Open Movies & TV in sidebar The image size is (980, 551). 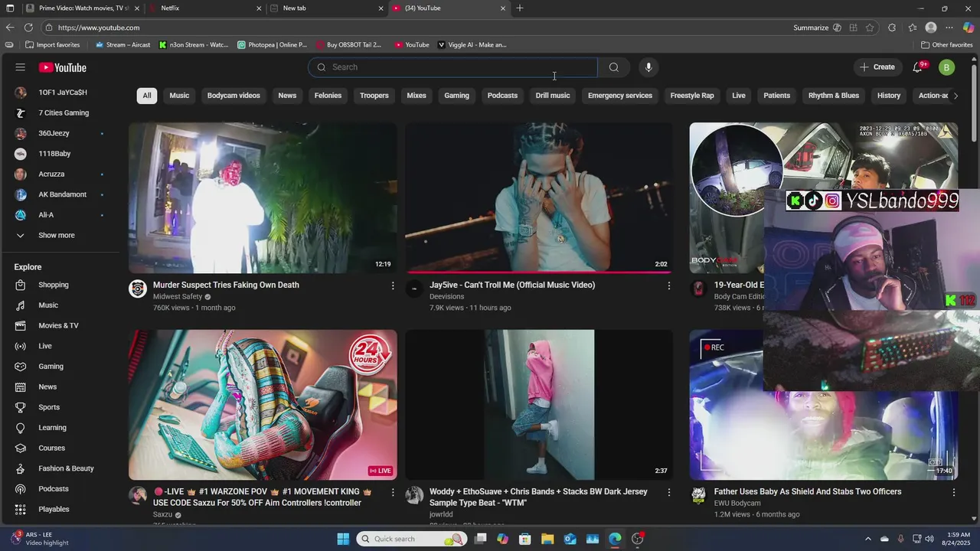[x=60, y=325]
